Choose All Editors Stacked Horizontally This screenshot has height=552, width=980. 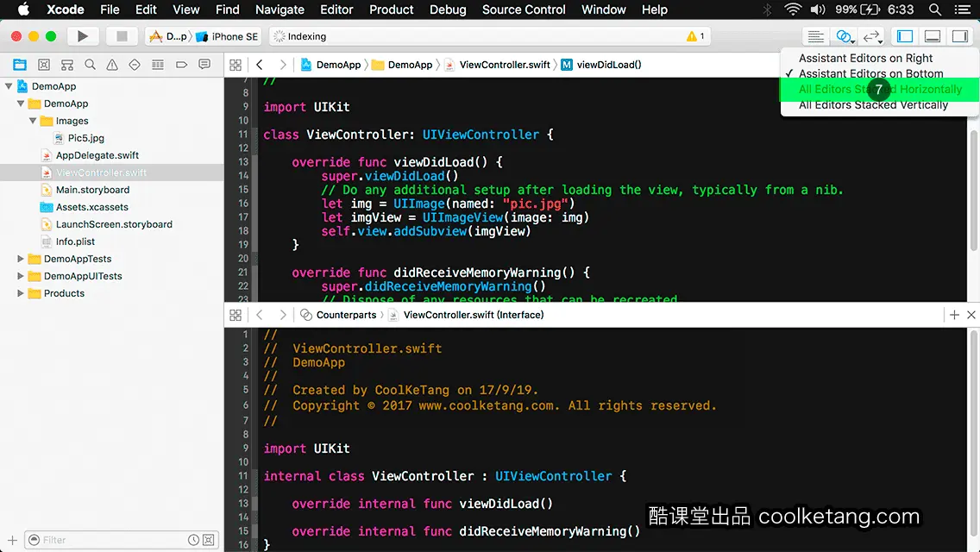click(880, 90)
